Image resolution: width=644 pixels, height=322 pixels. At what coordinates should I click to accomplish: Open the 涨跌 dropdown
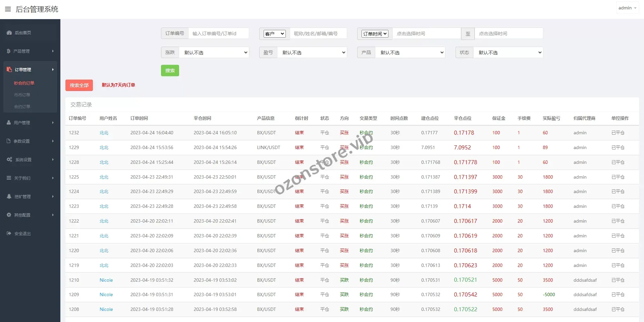(214, 52)
